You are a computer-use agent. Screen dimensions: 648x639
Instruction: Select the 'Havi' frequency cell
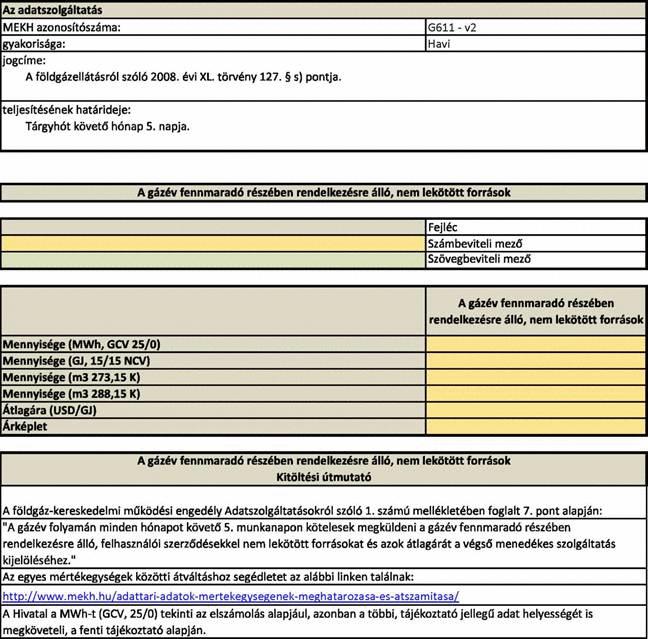(x=536, y=44)
